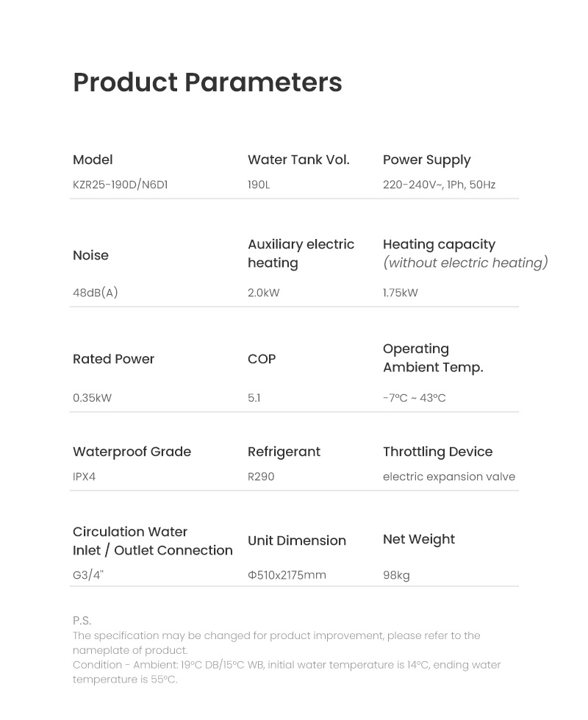This screenshot has width=588, height=720.
Task: Click the Noise parameter label
Action: tap(91, 255)
